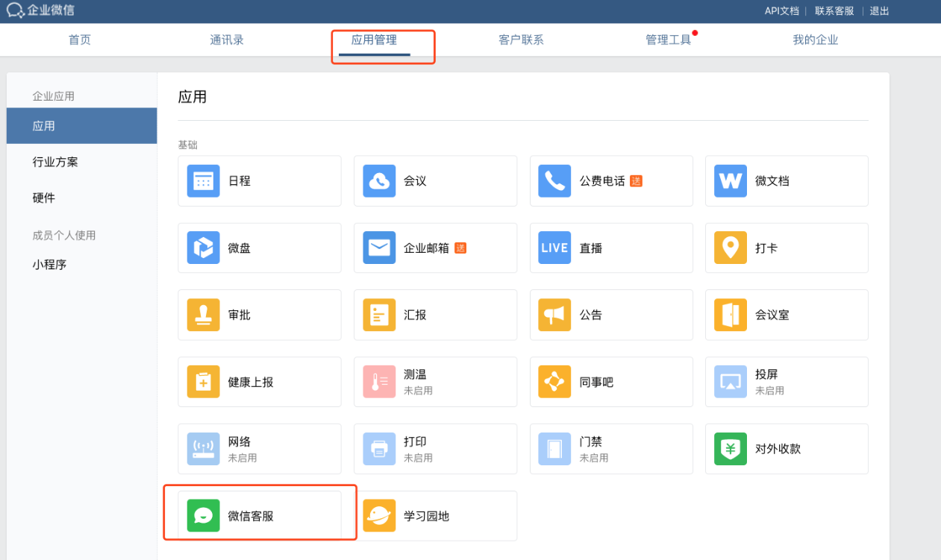Image resolution: width=941 pixels, height=560 pixels.
Task: Select the 对外收款 yen icon
Action: coord(730,449)
